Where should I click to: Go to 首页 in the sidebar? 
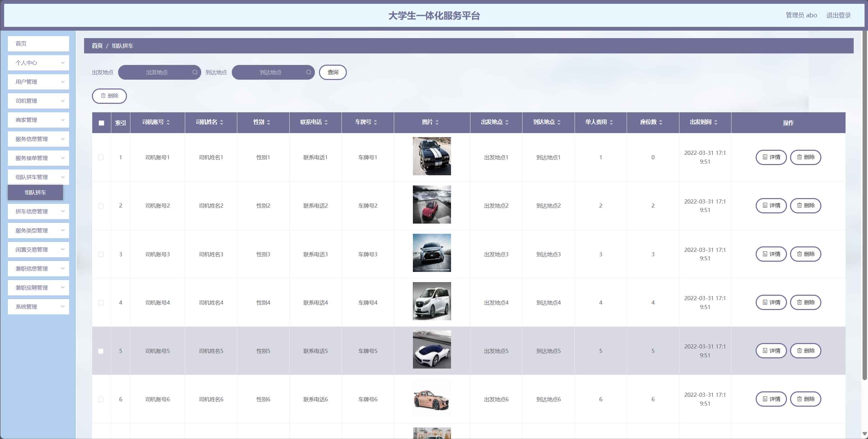(38, 44)
